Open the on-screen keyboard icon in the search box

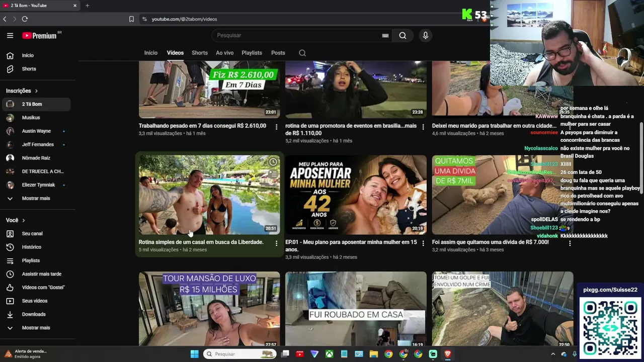[385, 35]
